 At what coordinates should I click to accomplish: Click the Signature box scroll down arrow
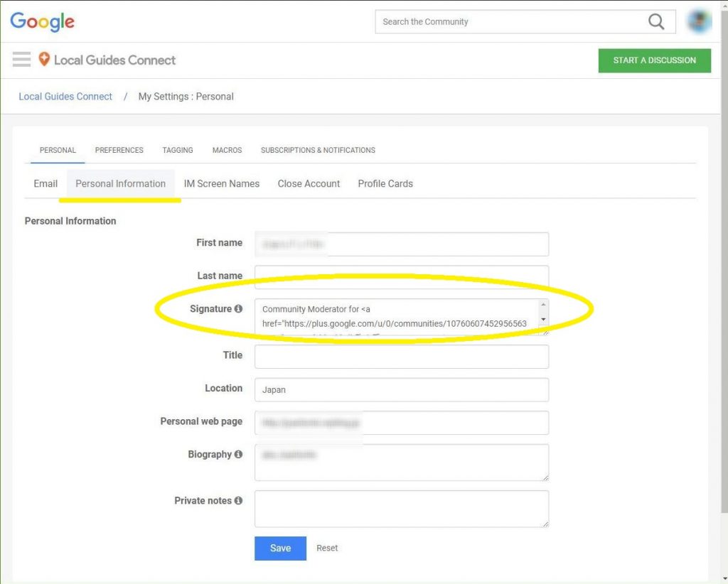pos(543,320)
